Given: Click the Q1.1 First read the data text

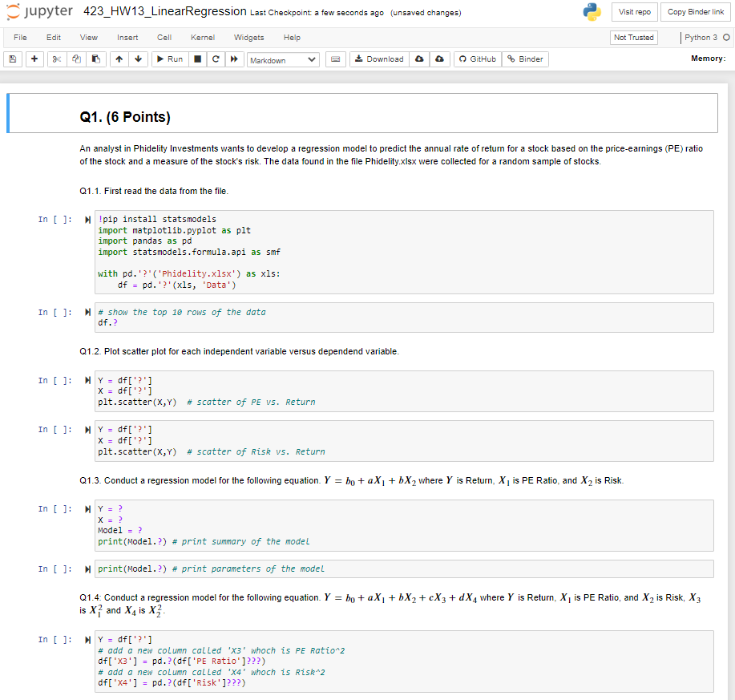Looking at the screenshot, I should (x=154, y=191).
